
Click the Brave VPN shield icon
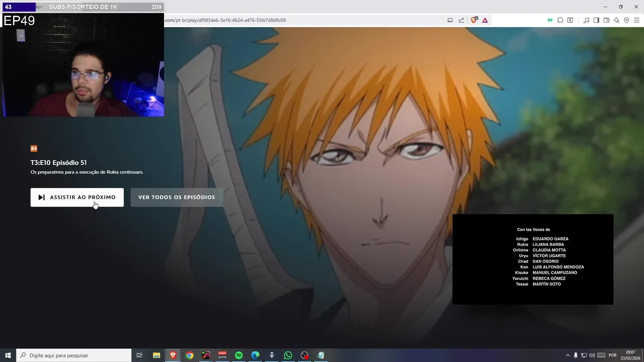(x=626, y=20)
